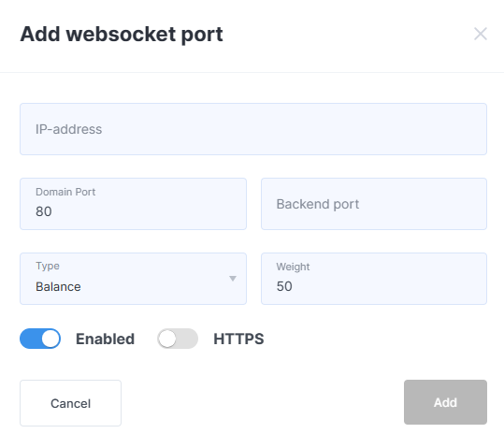Viewport: 504px width, 448px height.
Task: Click the Domain Port floating label
Action: (x=65, y=192)
